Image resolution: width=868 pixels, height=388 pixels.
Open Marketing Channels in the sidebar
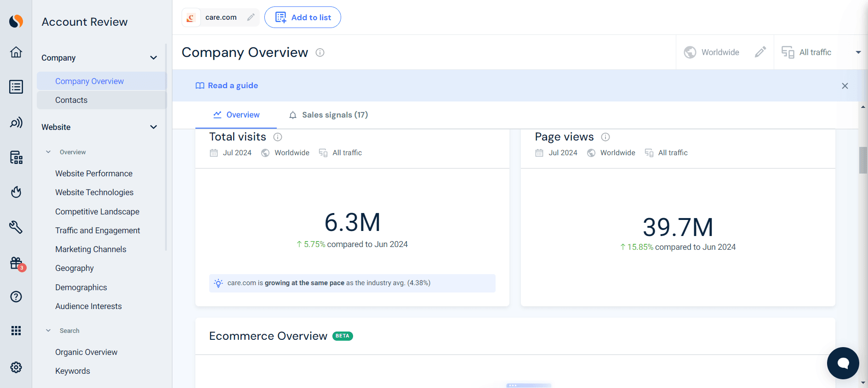tap(91, 249)
